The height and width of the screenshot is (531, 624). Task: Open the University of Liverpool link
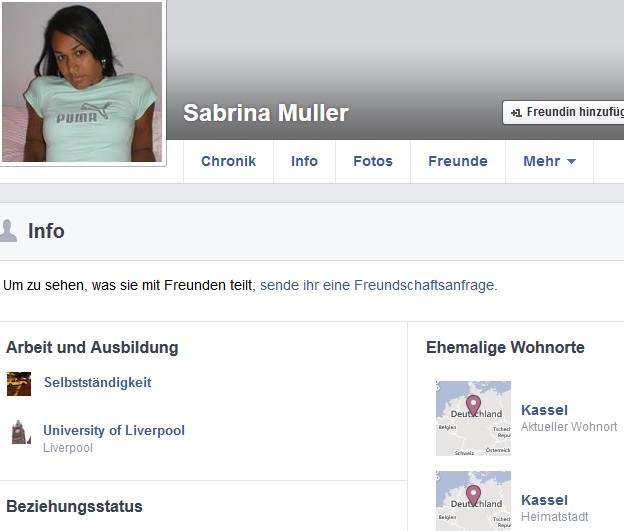[114, 430]
